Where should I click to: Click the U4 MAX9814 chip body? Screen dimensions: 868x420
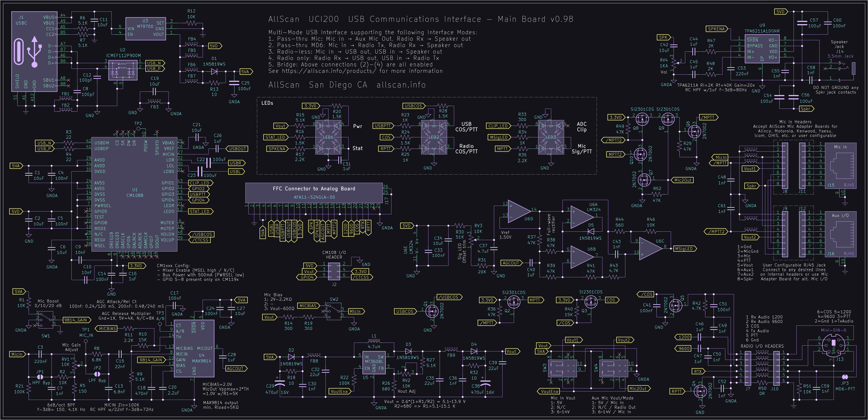pos(194,349)
